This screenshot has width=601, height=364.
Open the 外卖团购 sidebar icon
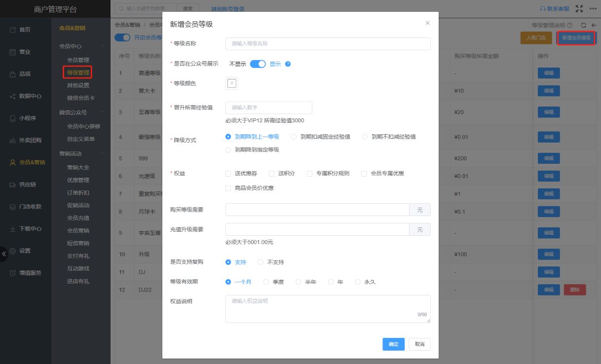tap(13, 141)
